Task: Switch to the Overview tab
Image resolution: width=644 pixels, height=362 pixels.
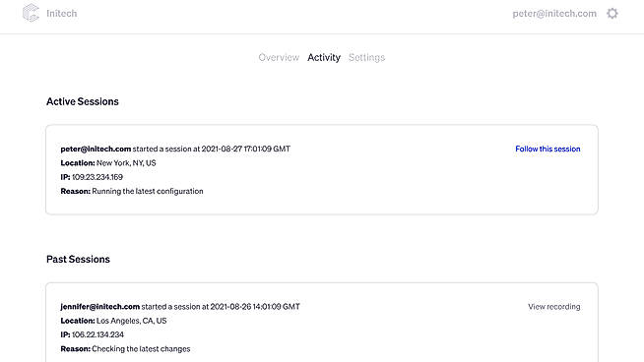Action: [279, 57]
